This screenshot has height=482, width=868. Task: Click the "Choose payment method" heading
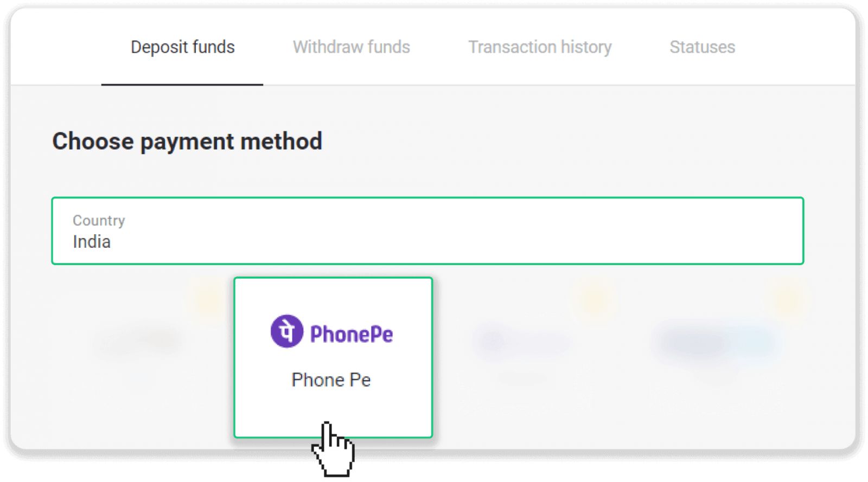click(x=187, y=142)
